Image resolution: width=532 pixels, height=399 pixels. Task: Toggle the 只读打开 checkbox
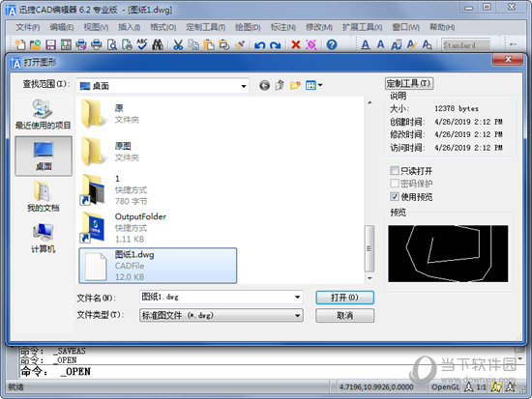[394, 170]
